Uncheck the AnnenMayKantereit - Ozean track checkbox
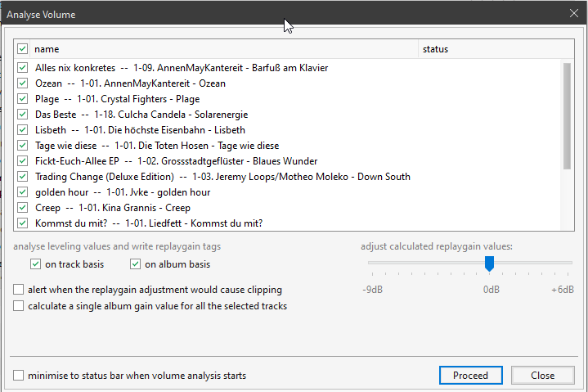This screenshot has width=588, height=392. pyautogui.click(x=23, y=83)
